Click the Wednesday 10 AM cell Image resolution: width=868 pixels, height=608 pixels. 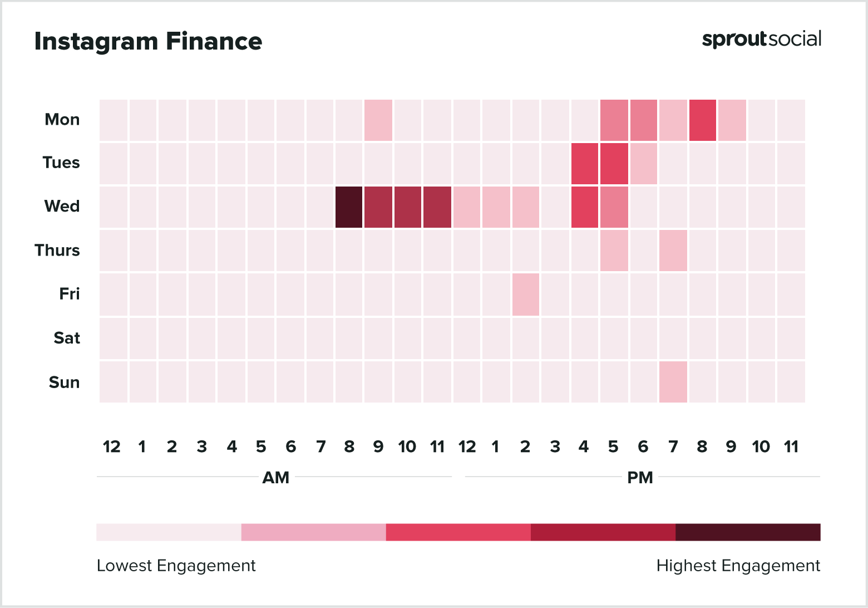click(408, 207)
